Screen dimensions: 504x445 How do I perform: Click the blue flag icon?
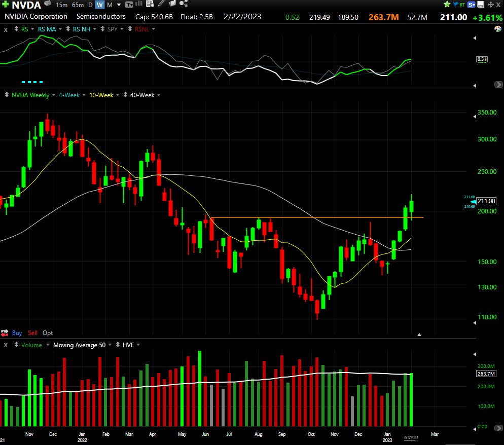pos(455,5)
